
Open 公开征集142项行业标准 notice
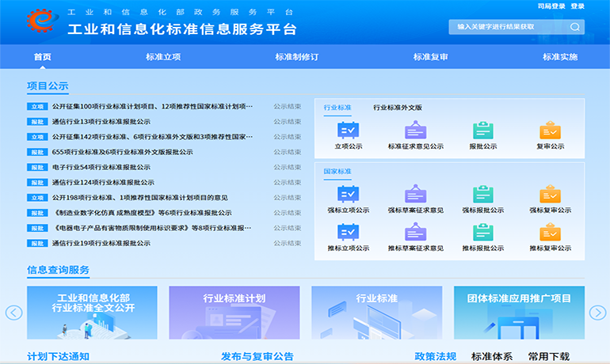click(152, 137)
